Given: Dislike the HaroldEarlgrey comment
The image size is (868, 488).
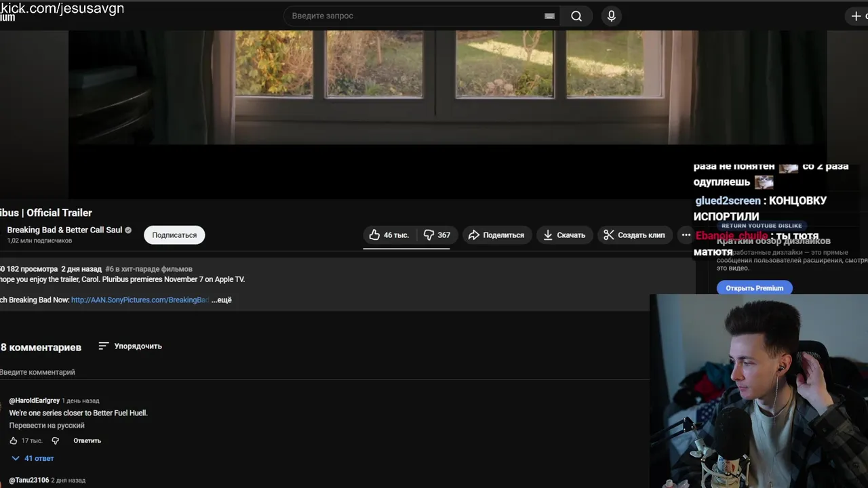Looking at the screenshot, I should point(56,441).
